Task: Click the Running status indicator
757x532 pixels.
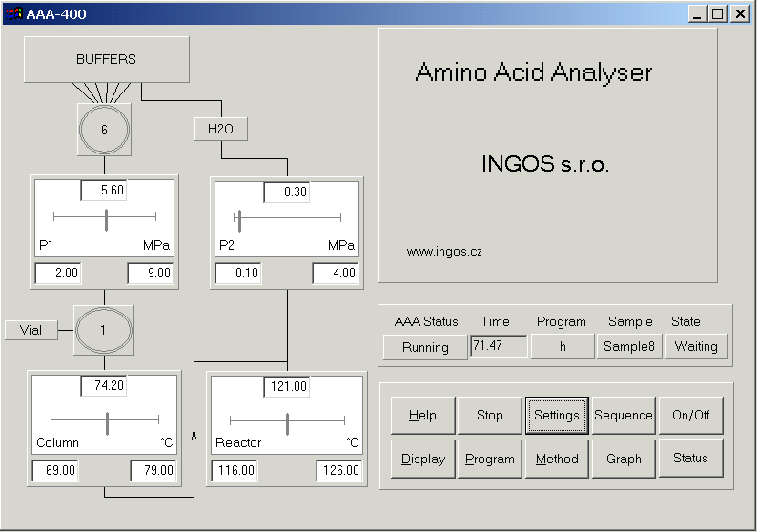Action: pyautogui.click(x=425, y=347)
